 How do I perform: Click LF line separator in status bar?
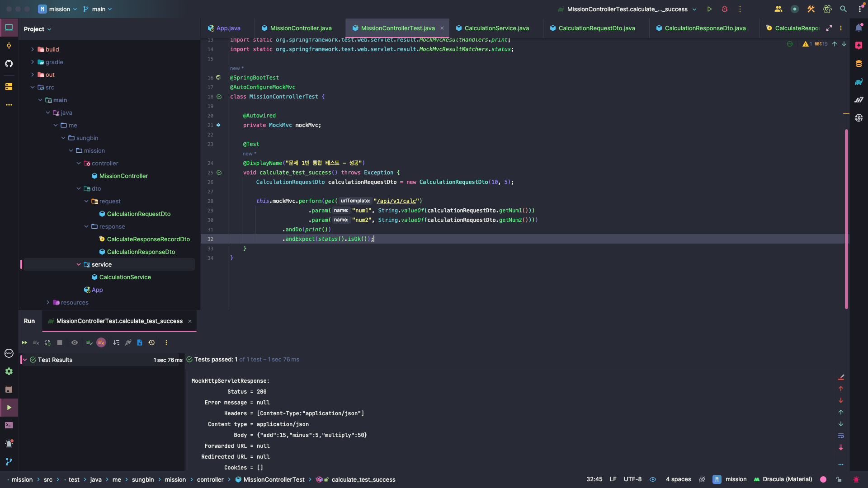click(x=613, y=479)
